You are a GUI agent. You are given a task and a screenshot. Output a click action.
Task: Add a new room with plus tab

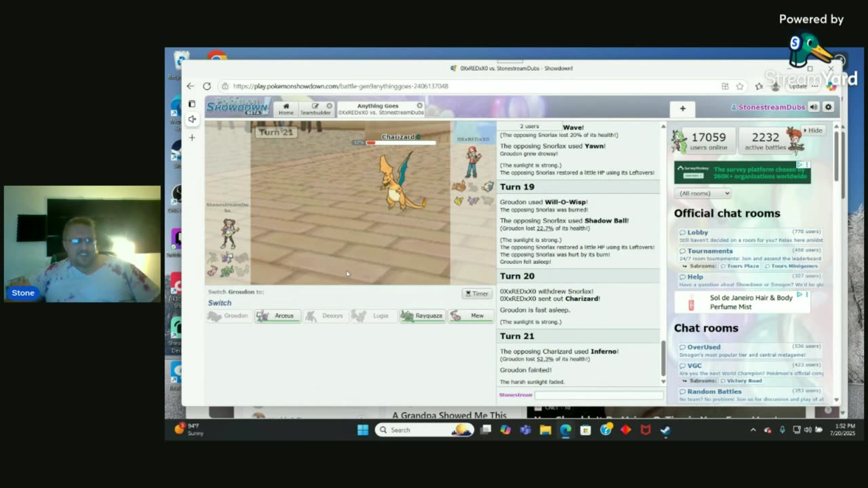click(683, 108)
